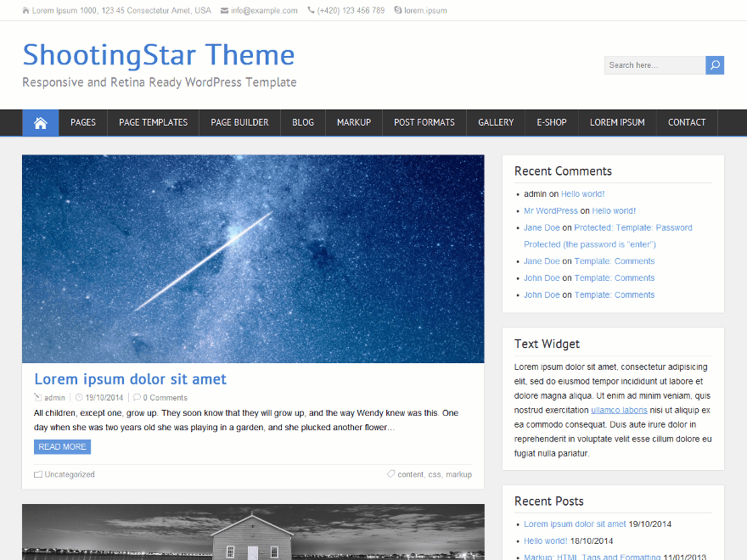Click the globe icon beside lorem.ipsum
747x560 pixels.
coord(397,10)
